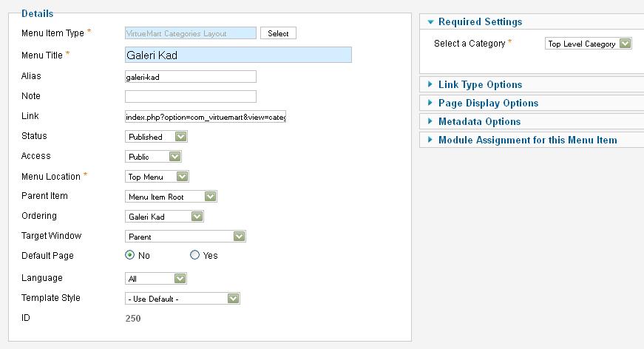
Task: Click the Menu Title text field
Action: (x=238, y=55)
